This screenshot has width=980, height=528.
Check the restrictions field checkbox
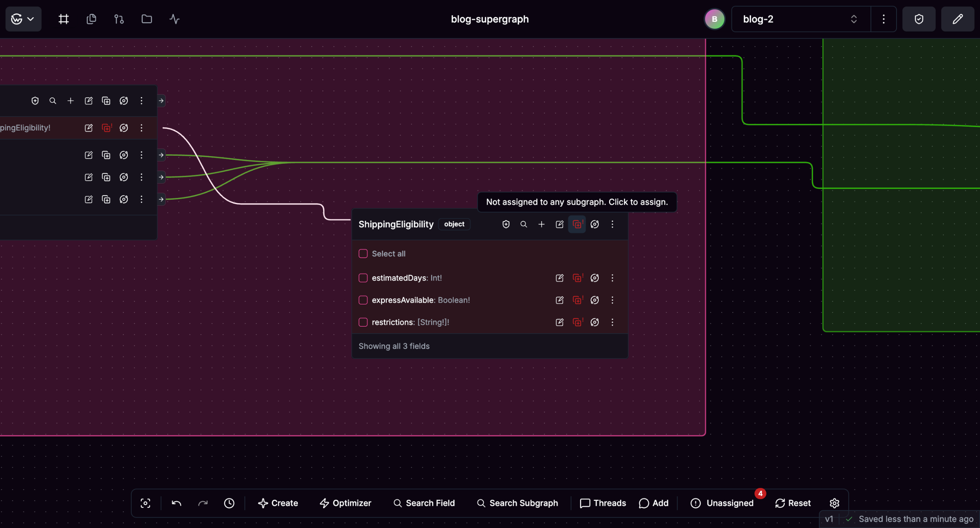click(363, 322)
